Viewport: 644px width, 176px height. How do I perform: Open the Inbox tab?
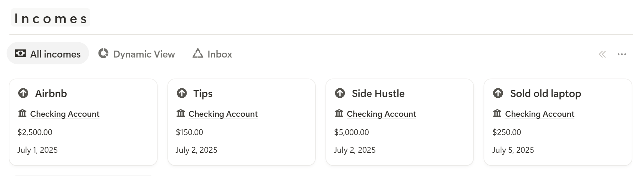pos(212,54)
